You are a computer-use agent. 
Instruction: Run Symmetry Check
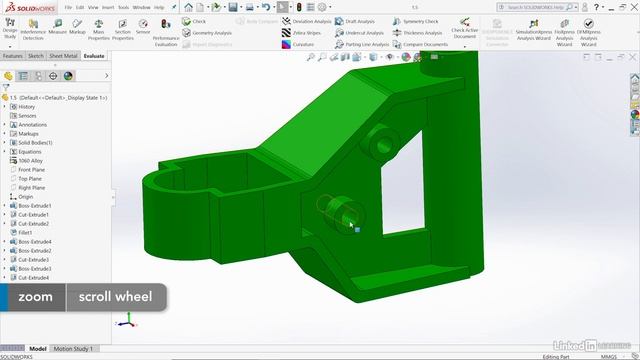pyautogui.click(x=416, y=21)
